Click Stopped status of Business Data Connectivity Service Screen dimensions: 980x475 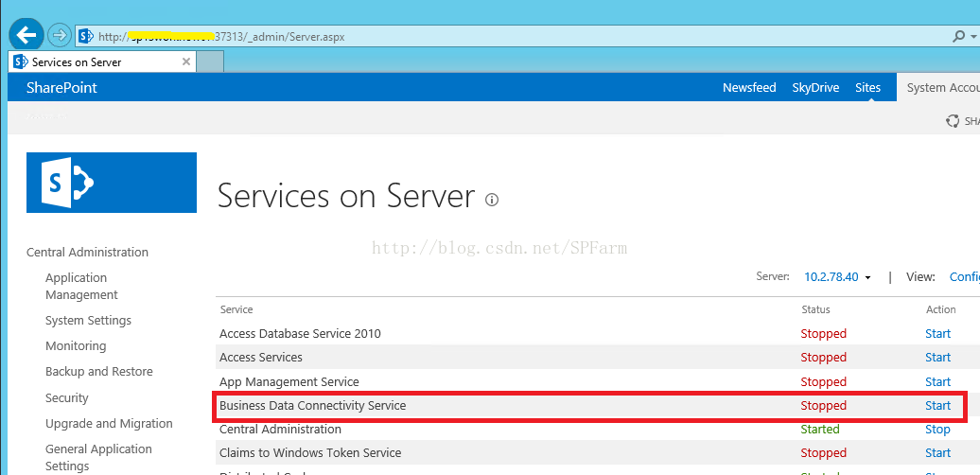[823, 406]
